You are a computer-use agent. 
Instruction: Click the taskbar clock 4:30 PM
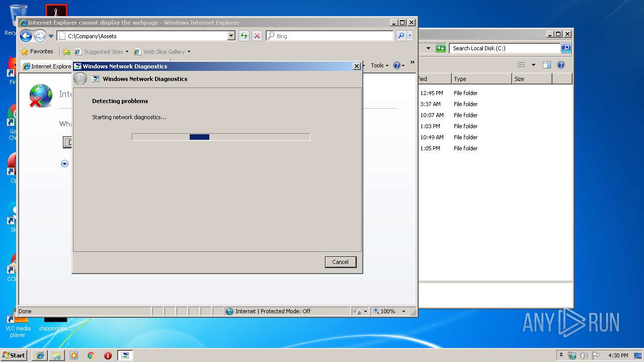click(618, 355)
